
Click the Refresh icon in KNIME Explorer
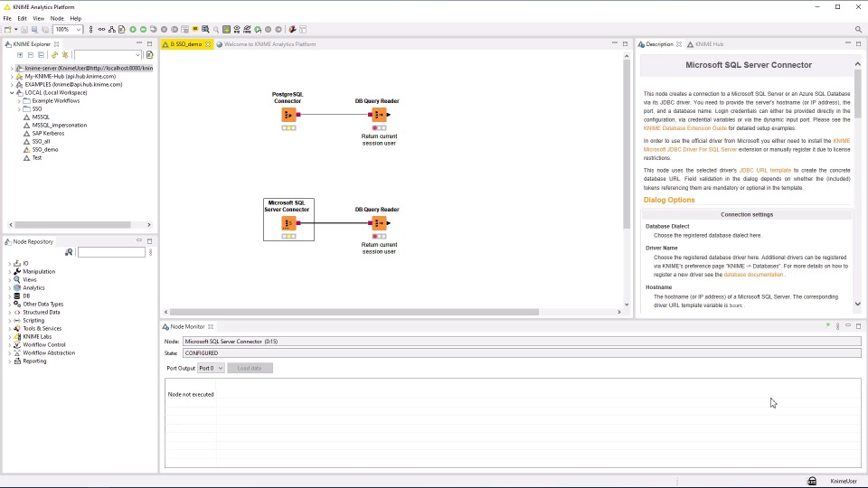[54, 55]
